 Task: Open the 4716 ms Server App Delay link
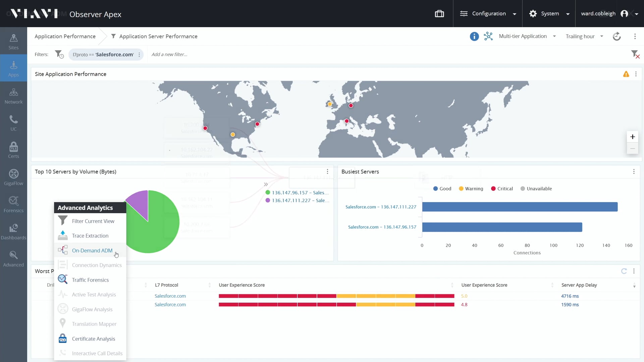(x=570, y=296)
